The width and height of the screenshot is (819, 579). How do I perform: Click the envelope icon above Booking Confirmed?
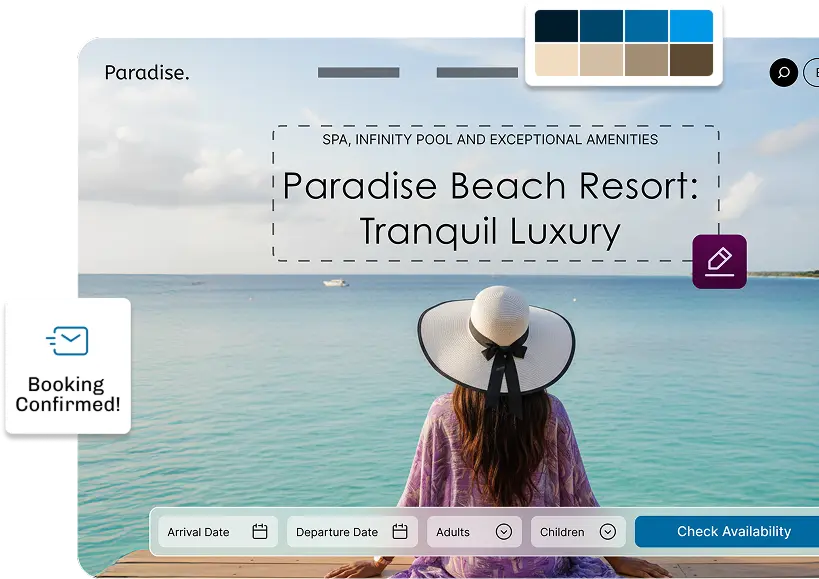point(68,341)
